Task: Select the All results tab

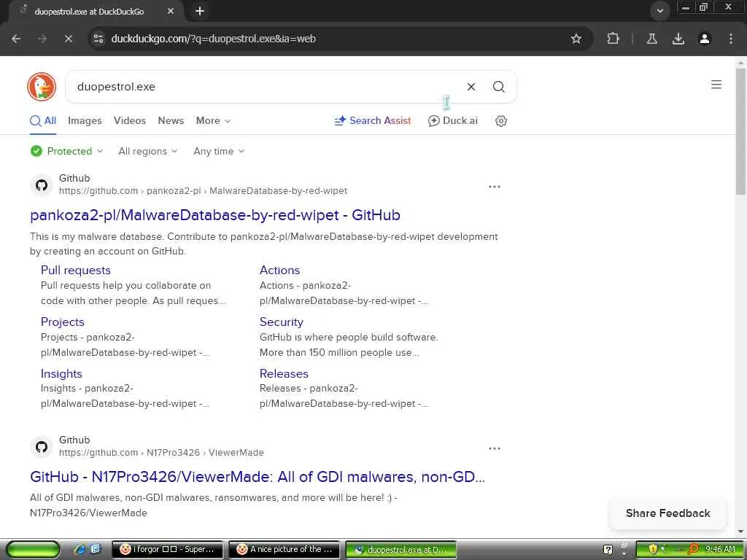Action: pos(43,120)
